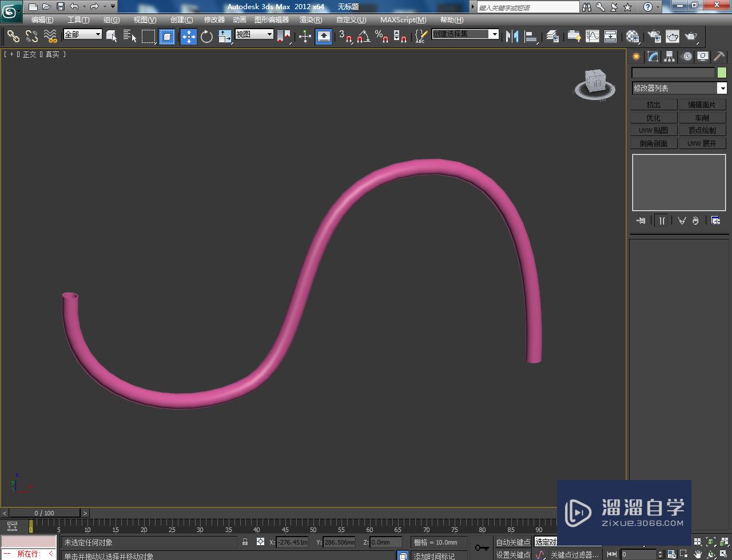Click the Pan View hand icon

[698, 554]
